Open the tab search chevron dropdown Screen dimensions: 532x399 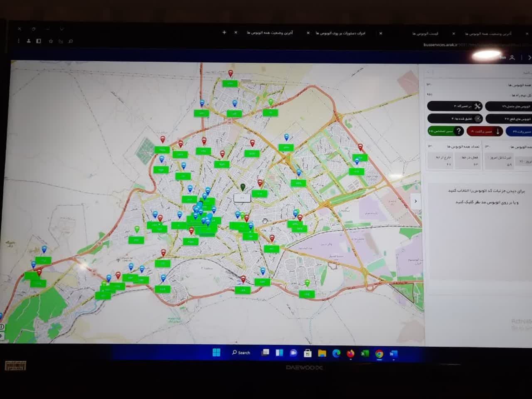[62, 29]
